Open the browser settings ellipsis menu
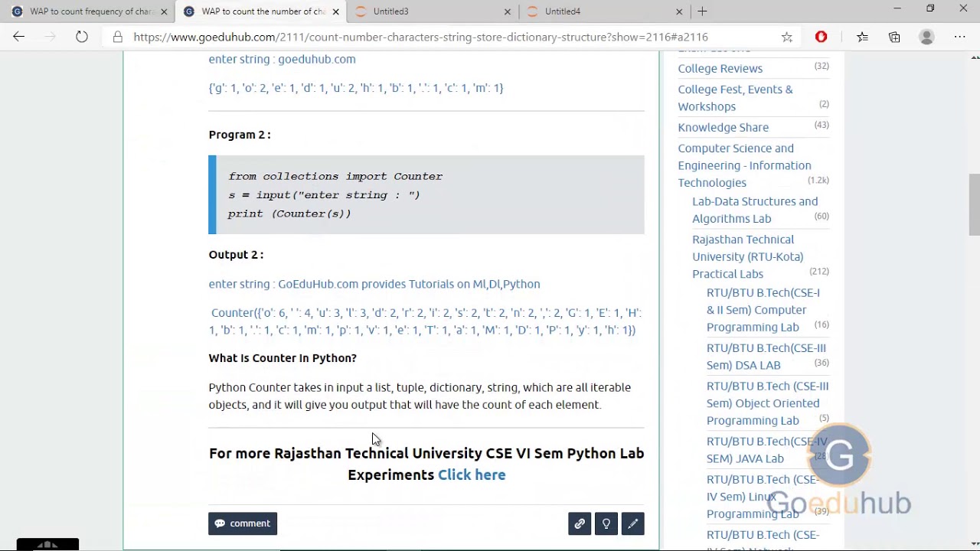980x551 pixels. tap(959, 37)
